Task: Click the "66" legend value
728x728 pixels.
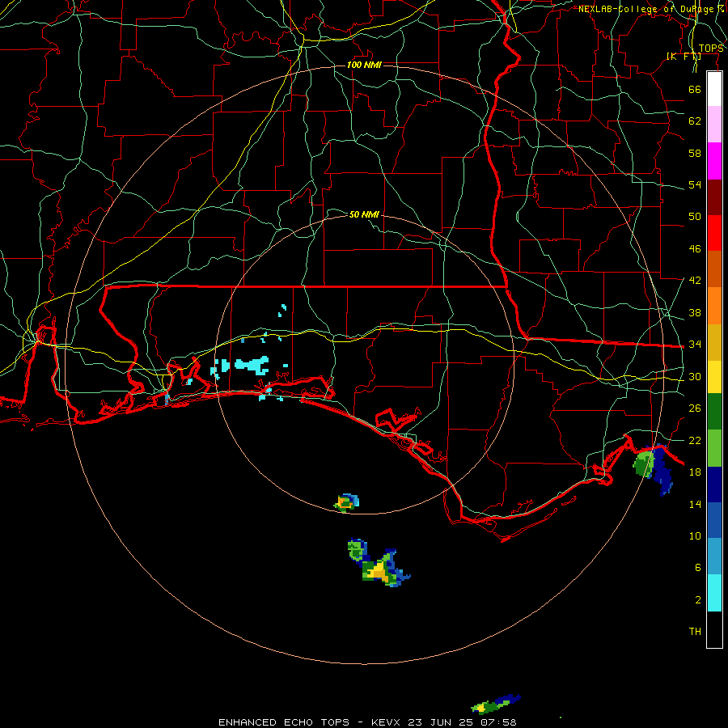Action: tap(695, 89)
